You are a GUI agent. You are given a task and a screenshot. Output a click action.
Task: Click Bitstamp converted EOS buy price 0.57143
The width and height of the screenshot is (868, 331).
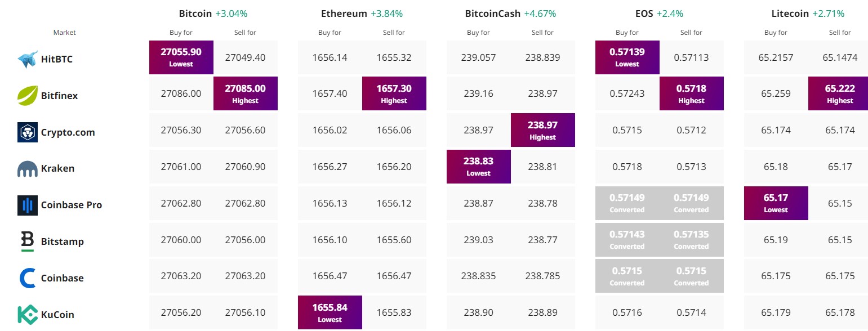627,239
